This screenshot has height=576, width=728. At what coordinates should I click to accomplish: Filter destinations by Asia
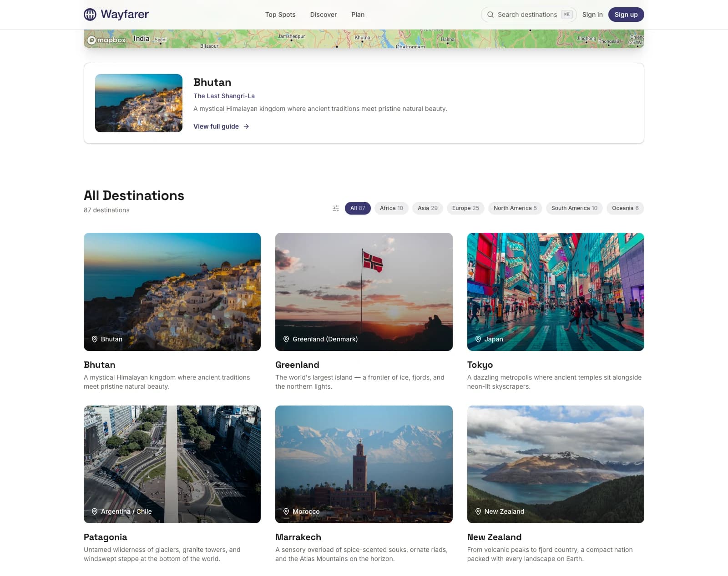(428, 208)
